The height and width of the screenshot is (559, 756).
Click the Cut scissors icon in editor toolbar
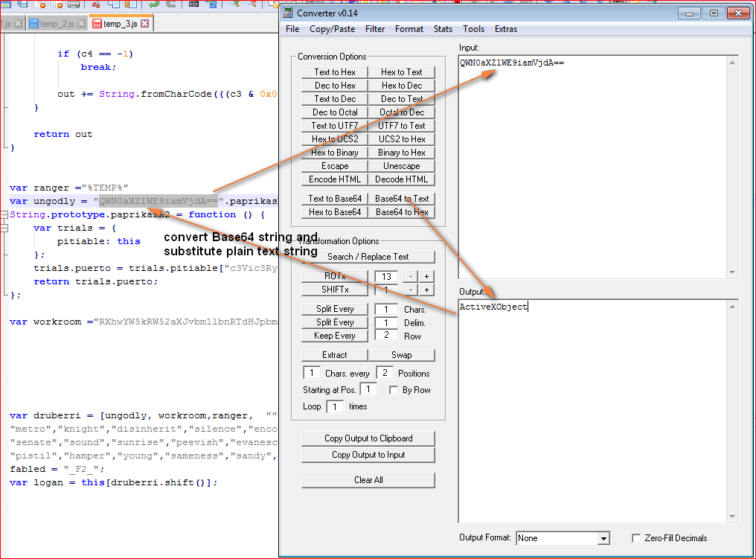[x=96, y=4]
